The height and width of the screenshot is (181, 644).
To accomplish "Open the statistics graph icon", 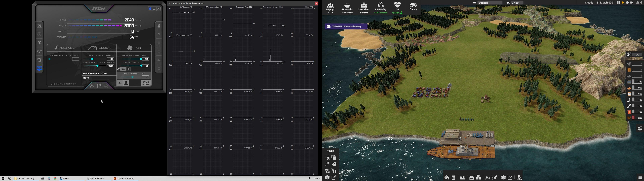I will [510, 177].
